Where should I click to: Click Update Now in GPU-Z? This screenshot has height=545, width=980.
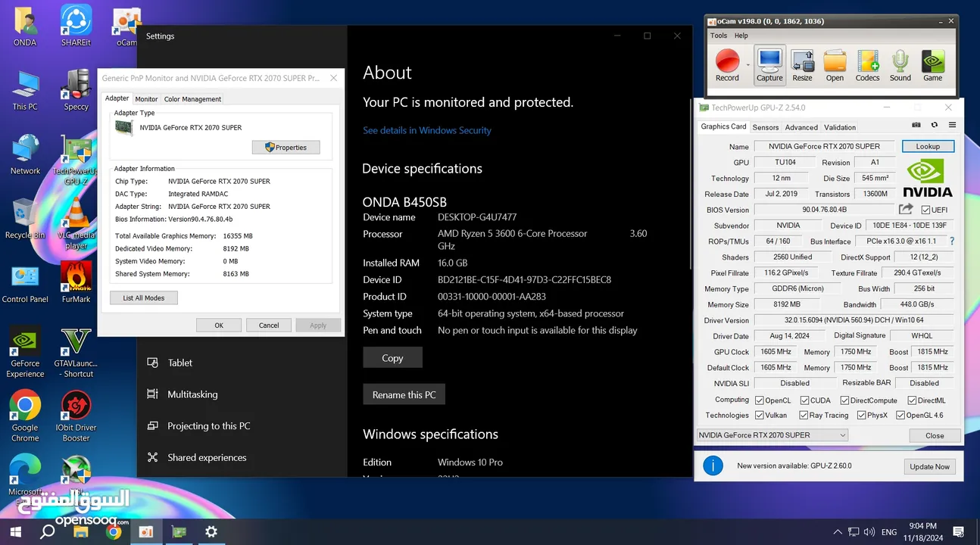click(929, 466)
